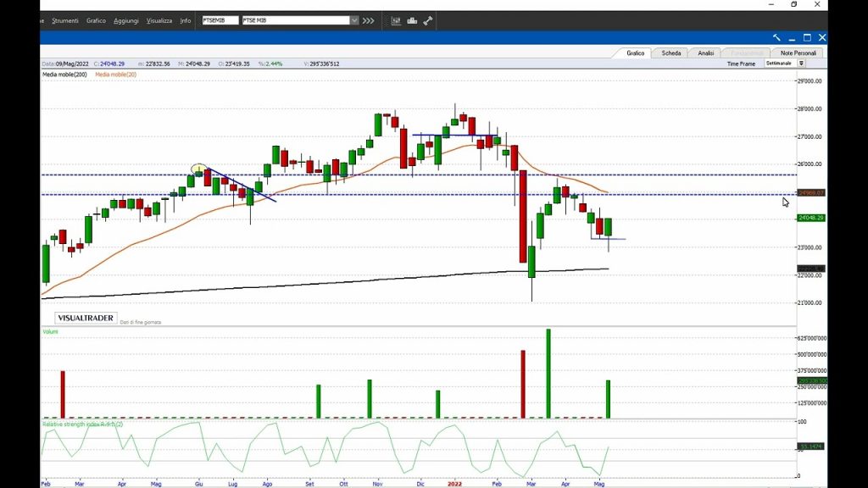Click the ranking podium icon in the top toolbar
The height and width of the screenshot is (488, 868).
pos(412,20)
